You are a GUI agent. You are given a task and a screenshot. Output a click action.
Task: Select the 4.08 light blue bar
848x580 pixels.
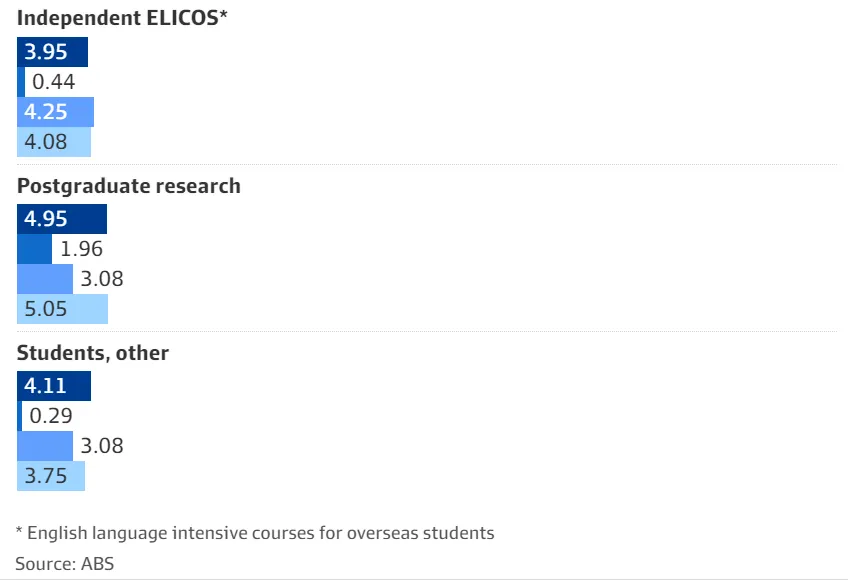point(54,142)
